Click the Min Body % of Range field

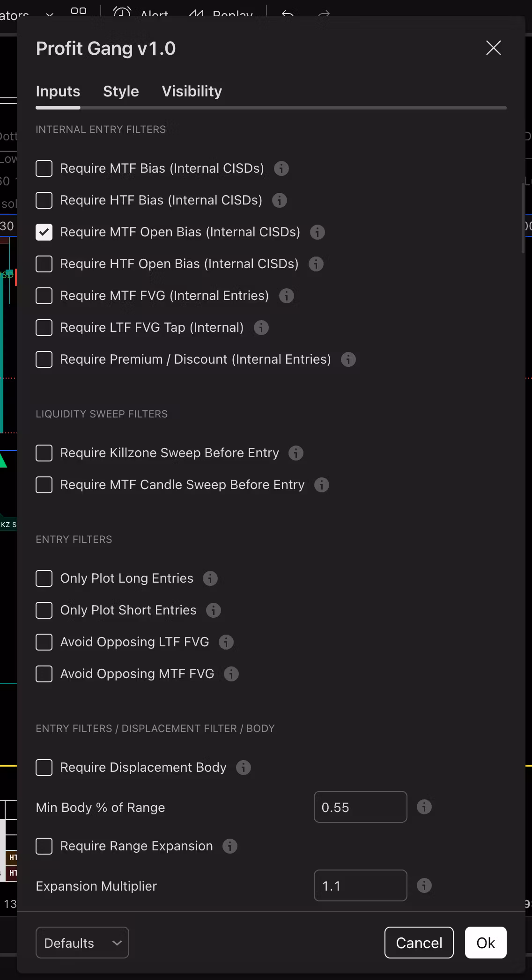tap(360, 807)
